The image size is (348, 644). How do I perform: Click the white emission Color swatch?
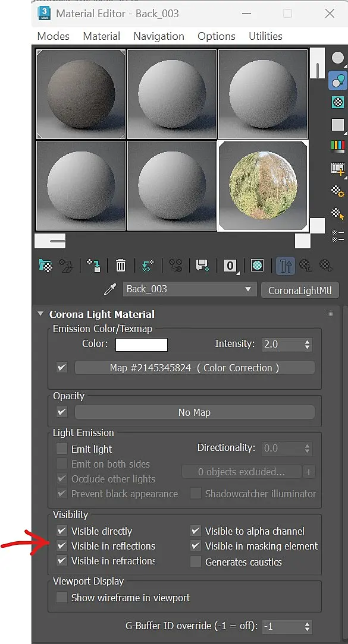pyautogui.click(x=142, y=345)
